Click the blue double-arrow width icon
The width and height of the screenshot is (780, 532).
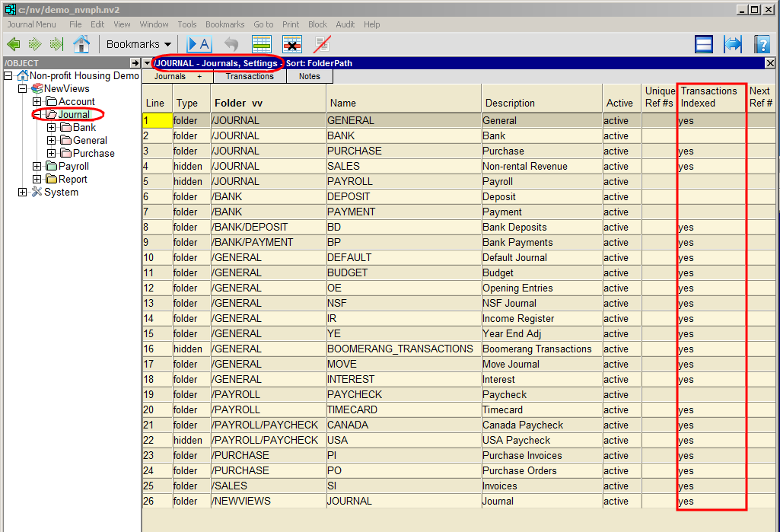[732, 44]
